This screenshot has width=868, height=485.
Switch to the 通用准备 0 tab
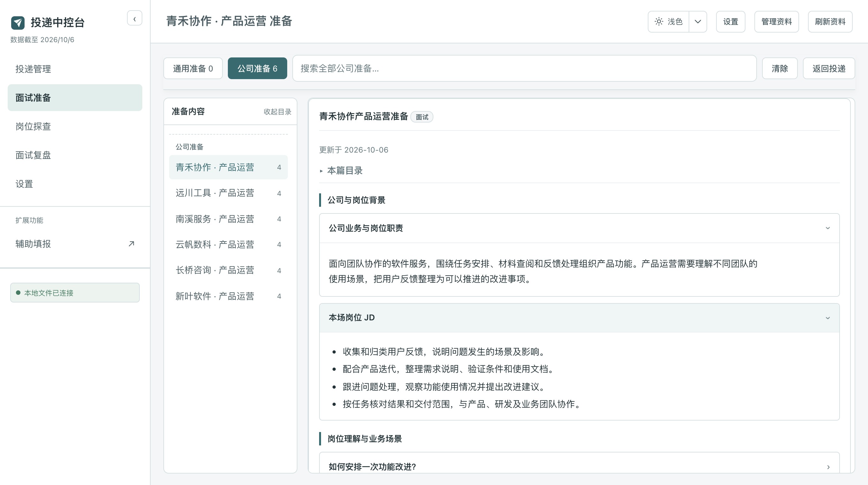click(x=193, y=68)
